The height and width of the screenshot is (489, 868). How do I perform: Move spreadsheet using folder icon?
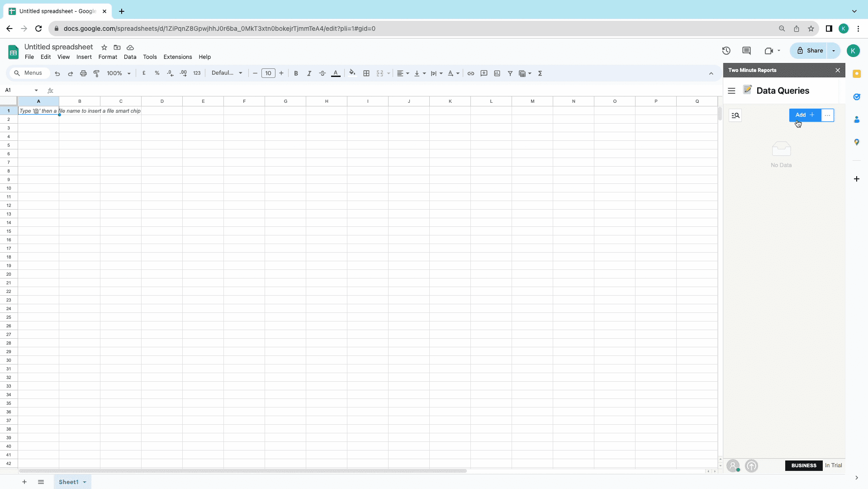click(117, 48)
